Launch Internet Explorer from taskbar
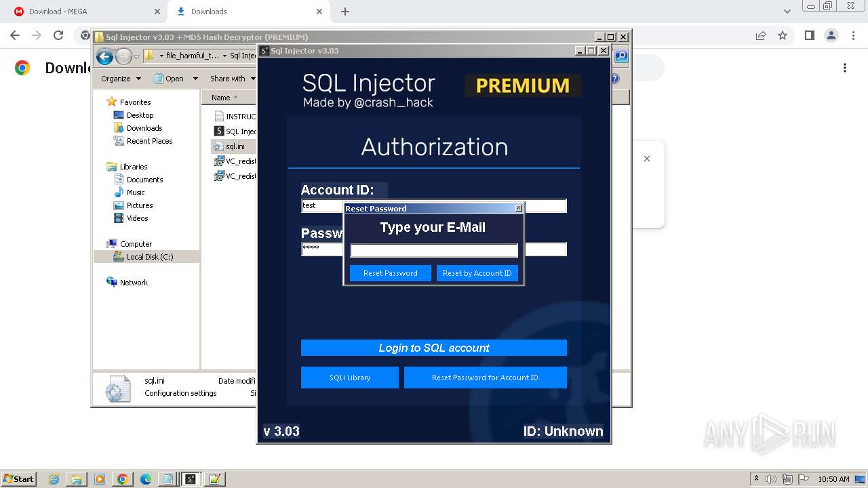868x488 pixels. pyautogui.click(x=54, y=479)
